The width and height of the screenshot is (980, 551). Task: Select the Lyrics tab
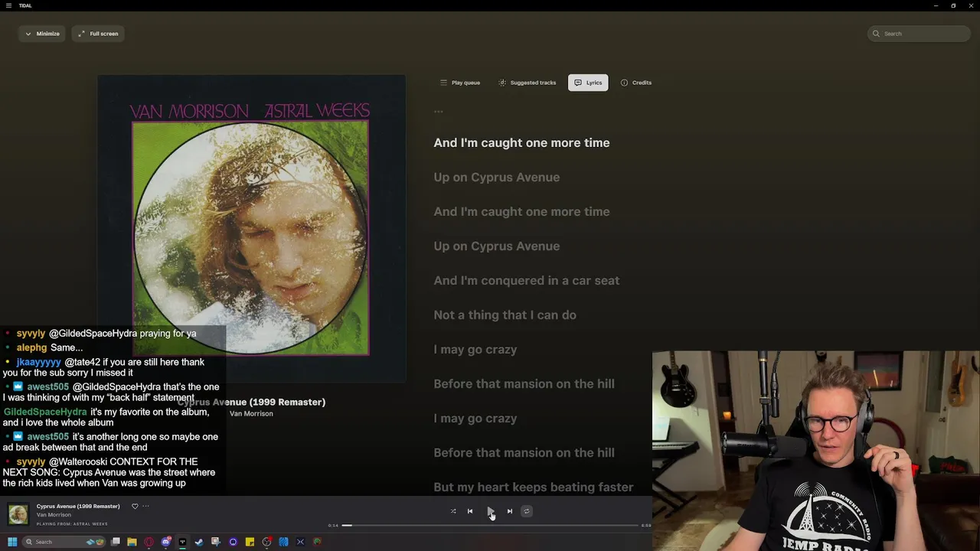tap(588, 83)
